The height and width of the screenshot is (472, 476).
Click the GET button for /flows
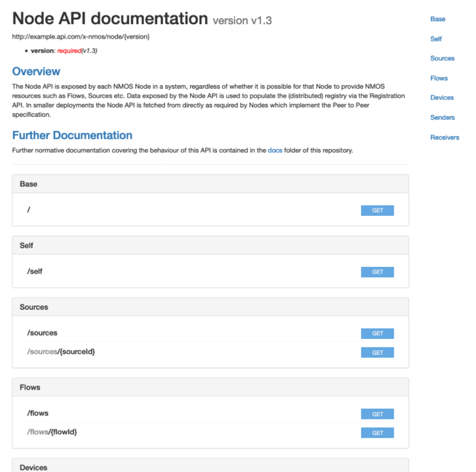click(x=377, y=414)
